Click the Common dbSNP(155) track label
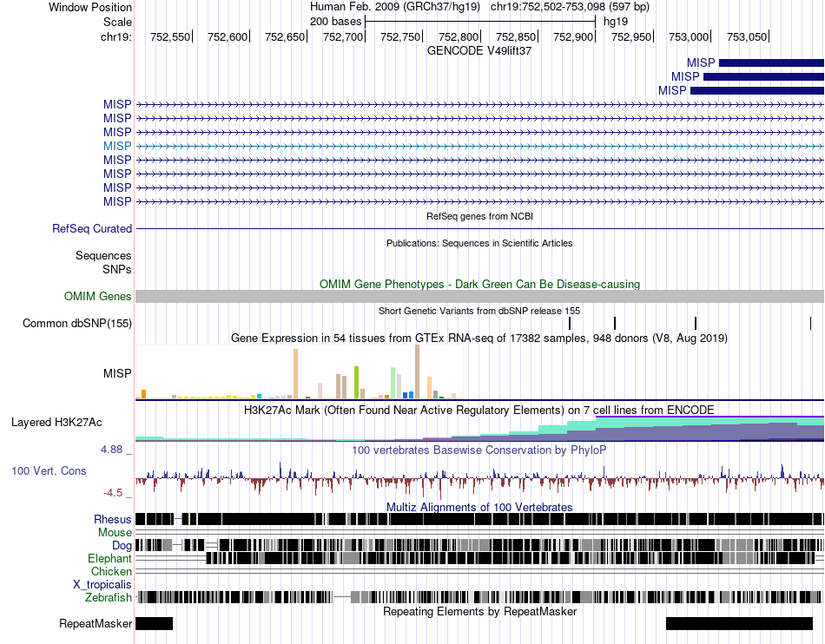The width and height of the screenshot is (825, 644). (76, 324)
